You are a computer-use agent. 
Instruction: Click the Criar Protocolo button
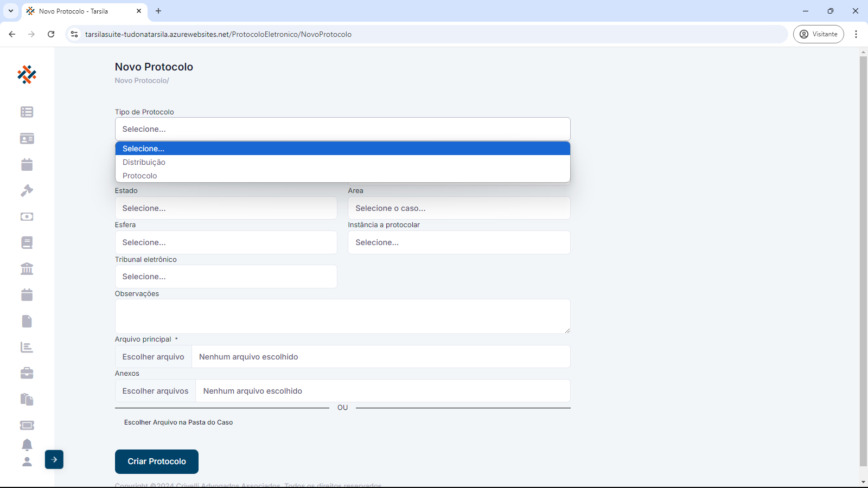pos(157,461)
